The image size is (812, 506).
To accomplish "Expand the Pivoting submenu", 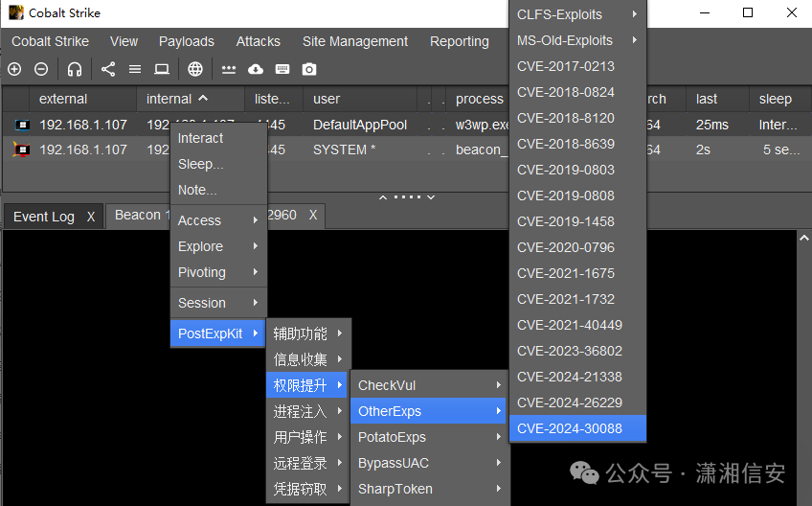I will [x=218, y=272].
